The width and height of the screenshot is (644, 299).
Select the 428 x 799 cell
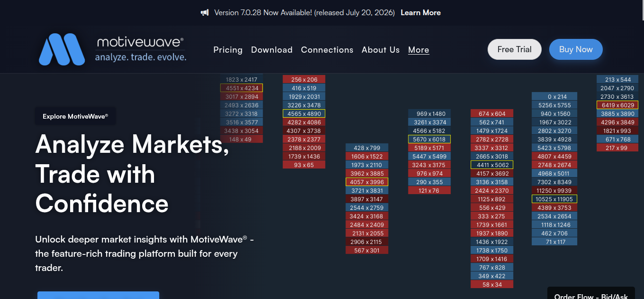[x=367, y=148]
